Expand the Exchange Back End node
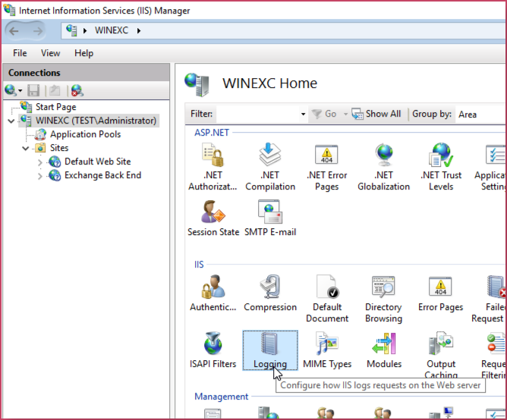The image size is (507, 420). tap(40, 176)
